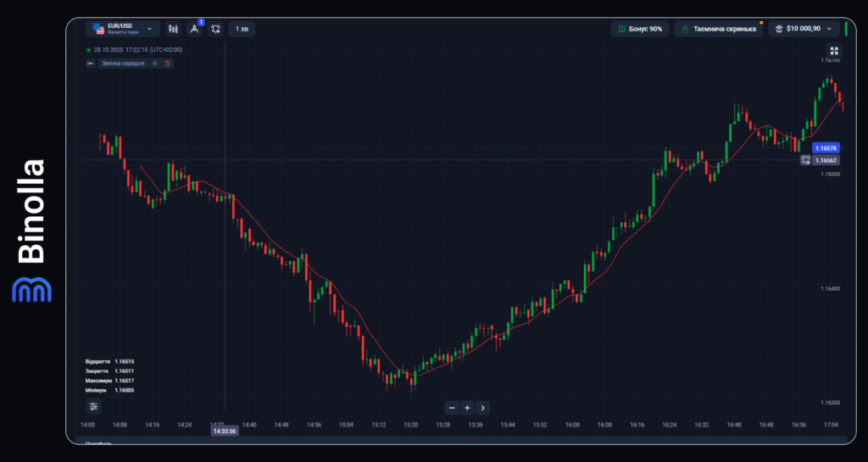The height and width of the screenshot is (462, 868).
Task: Jump to latest candle with arrow button
Action: click(482, 409)
